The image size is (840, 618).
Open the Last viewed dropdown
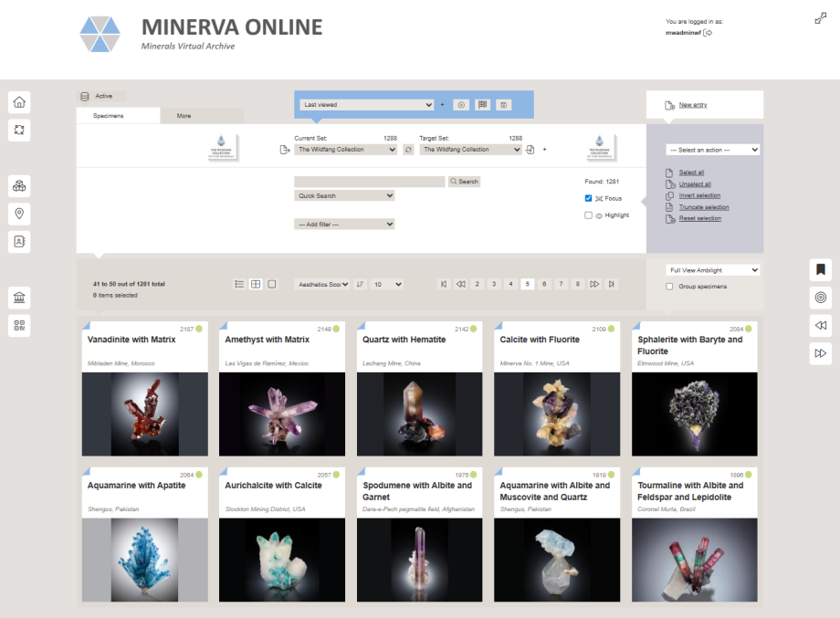[x=366, y=105]
